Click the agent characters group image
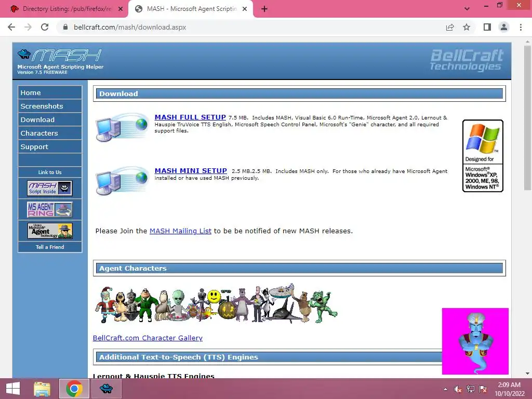Viewport: 532px width, 399px height. [x=216, y=303]
